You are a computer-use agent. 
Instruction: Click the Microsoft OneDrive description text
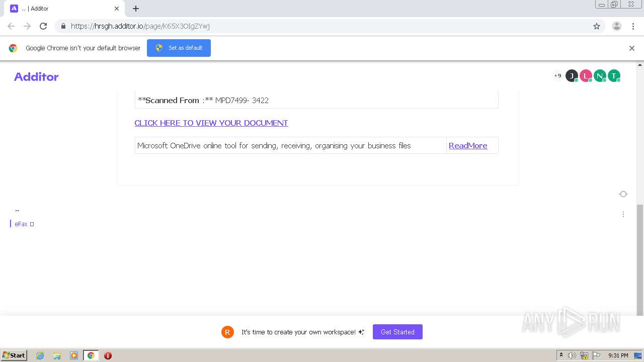(x=274, y=146)
